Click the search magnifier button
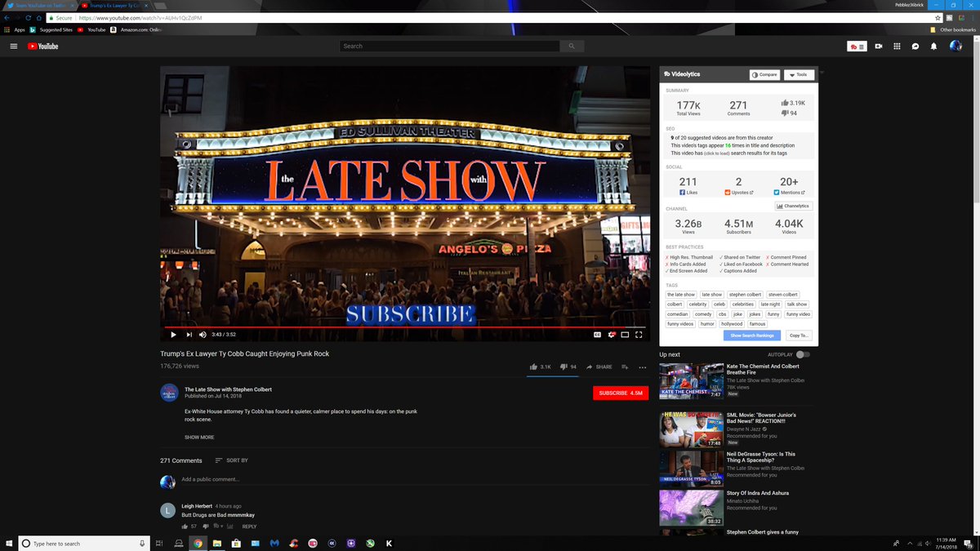The width and height of the screenshot is (980, 551). pyautogui.click(x=572, y=46)
